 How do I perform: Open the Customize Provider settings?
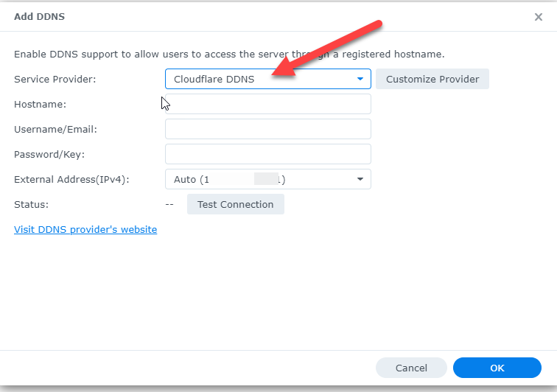point(432,79)
